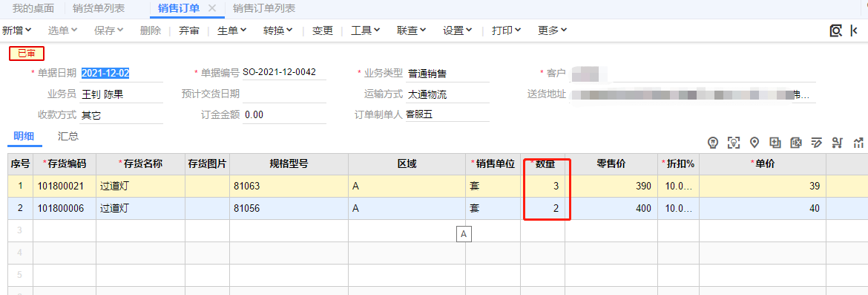Image resolution: width=868 pixels, height=295 pixels.
Task: Switch to 销货单列表 tab
Action: [99, 8]
